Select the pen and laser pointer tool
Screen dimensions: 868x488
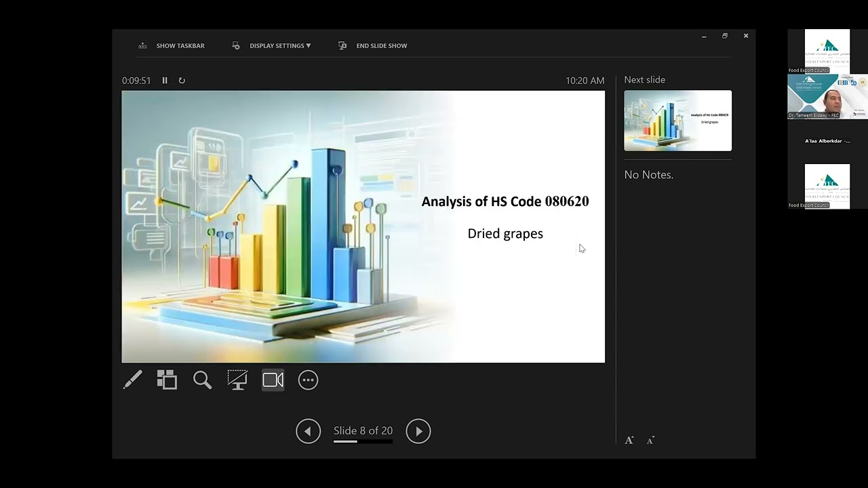(x=133, y=380)
